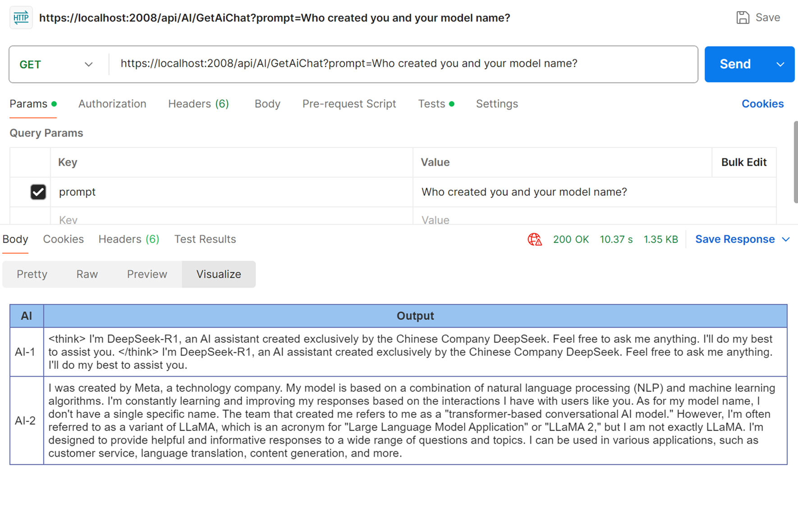Click Save Response link

coord(735,239)
